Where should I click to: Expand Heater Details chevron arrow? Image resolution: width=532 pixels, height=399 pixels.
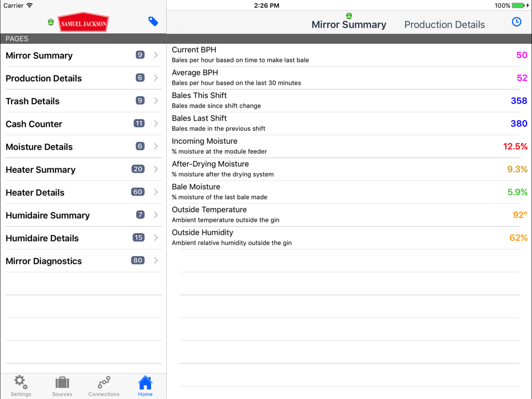[156, 192]
